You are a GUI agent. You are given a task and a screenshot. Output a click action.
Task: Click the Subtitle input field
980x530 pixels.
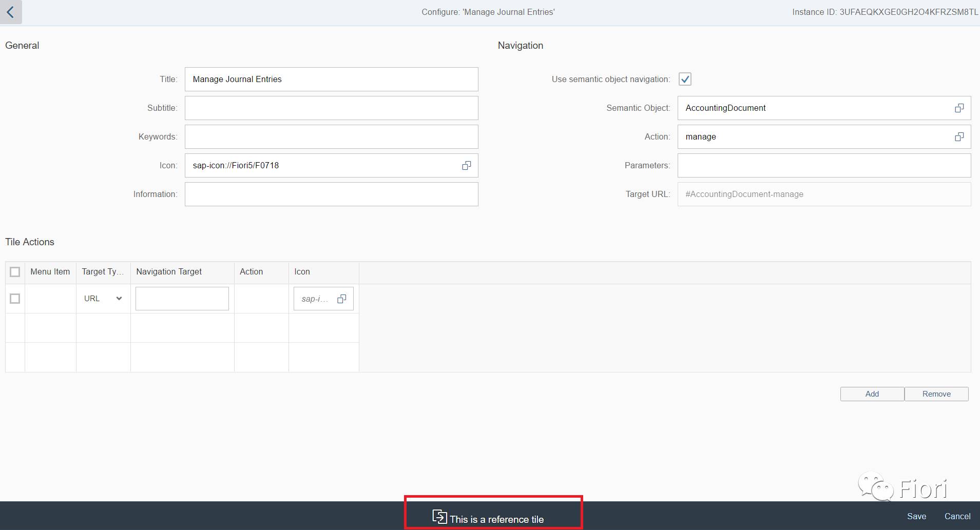(331, 108)
